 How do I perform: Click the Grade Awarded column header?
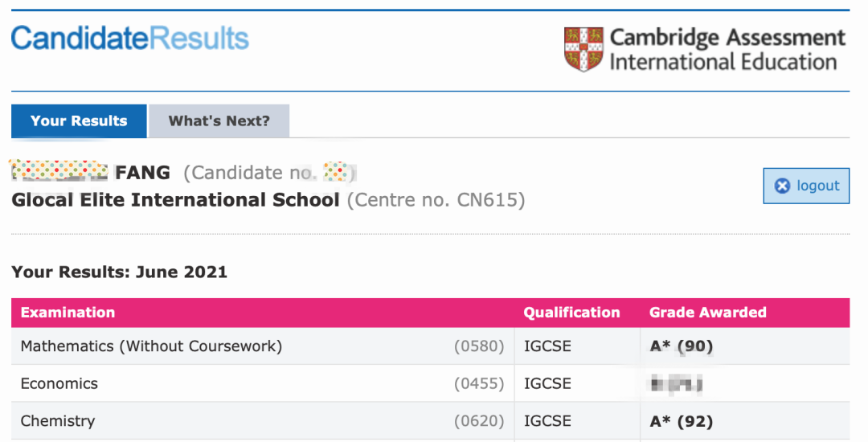pyautogui.click(x=707, y=313)
